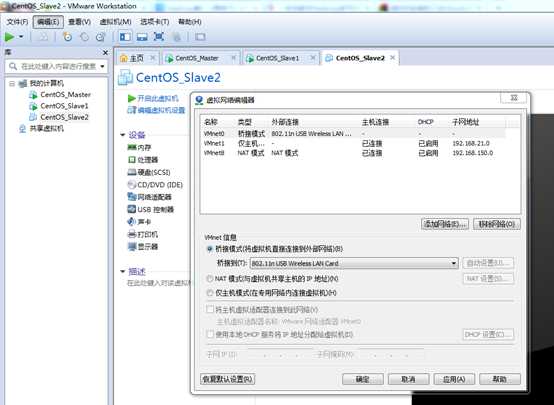Open the 编辑(E) menu
Screen dimensions: 554x405
48,22
